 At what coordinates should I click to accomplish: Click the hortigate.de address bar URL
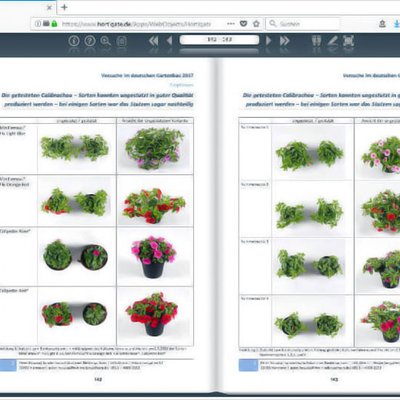(137, 24)
